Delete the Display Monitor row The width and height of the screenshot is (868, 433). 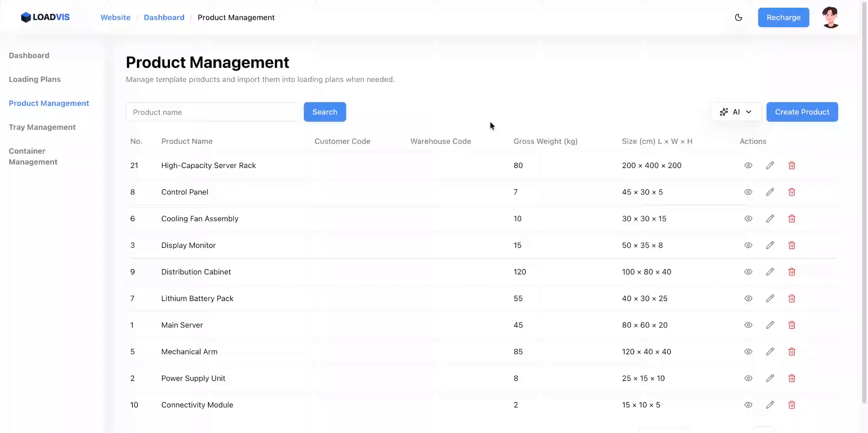pyautogui.click(x=792, y=245)
